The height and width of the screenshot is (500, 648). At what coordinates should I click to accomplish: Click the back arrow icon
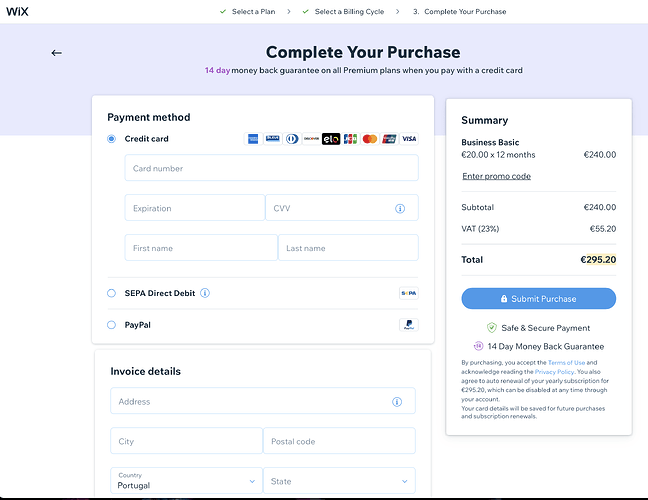[x=56, y=53]
